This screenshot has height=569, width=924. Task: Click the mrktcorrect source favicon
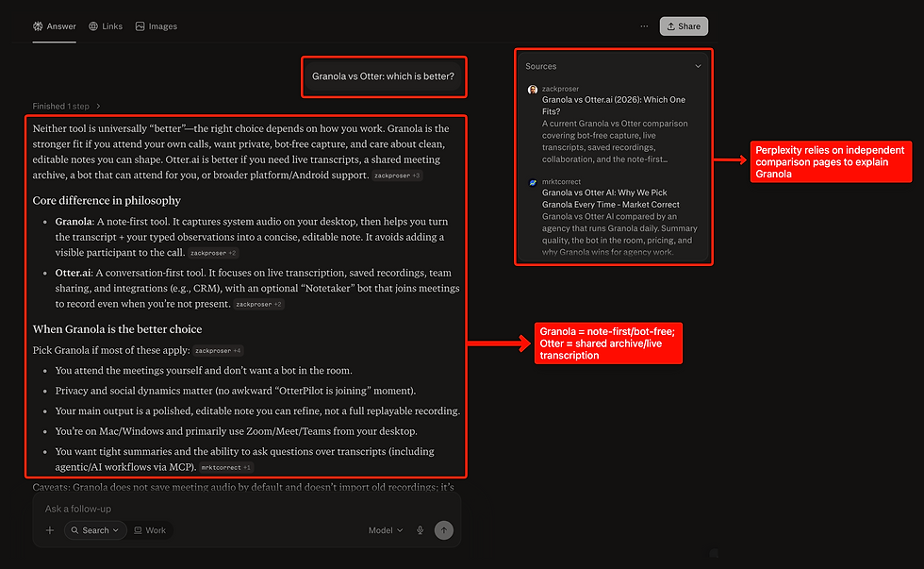pyautogui.click(x=532, y=182)
